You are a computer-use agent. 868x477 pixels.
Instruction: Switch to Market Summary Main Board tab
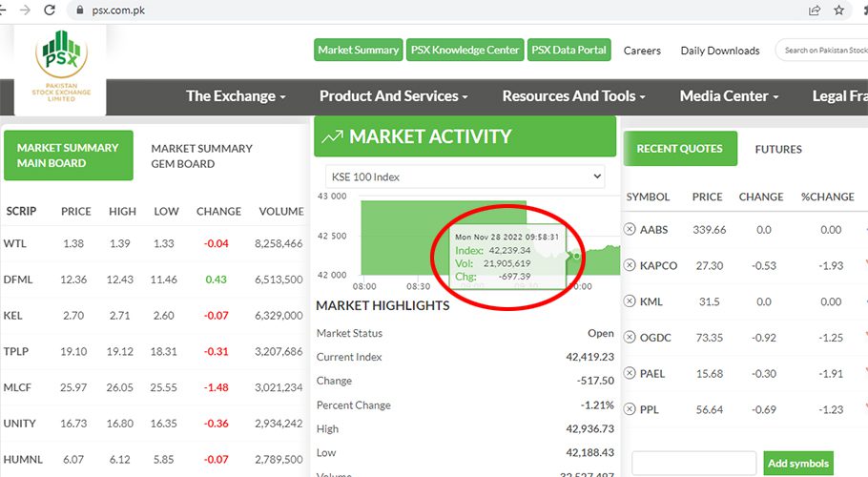(x=68, y=156)
